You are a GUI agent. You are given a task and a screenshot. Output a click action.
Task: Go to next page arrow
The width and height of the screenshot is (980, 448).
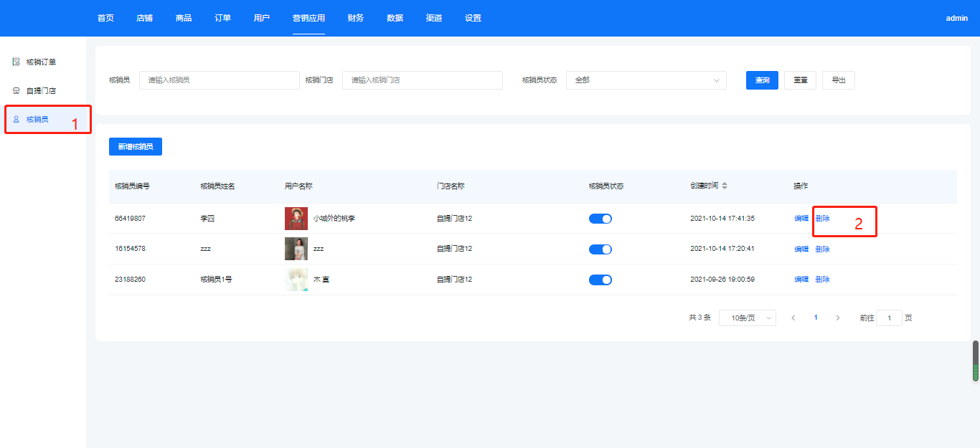point(837,318)
